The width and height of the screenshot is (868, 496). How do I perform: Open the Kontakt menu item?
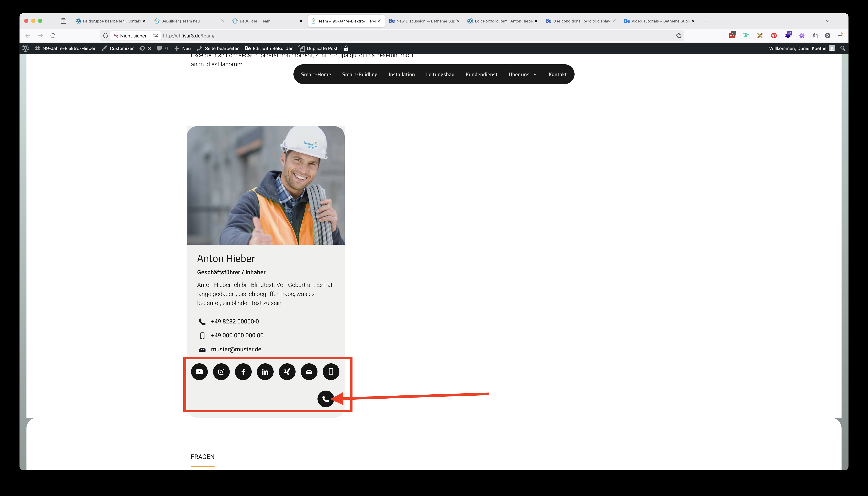[557, 74]
